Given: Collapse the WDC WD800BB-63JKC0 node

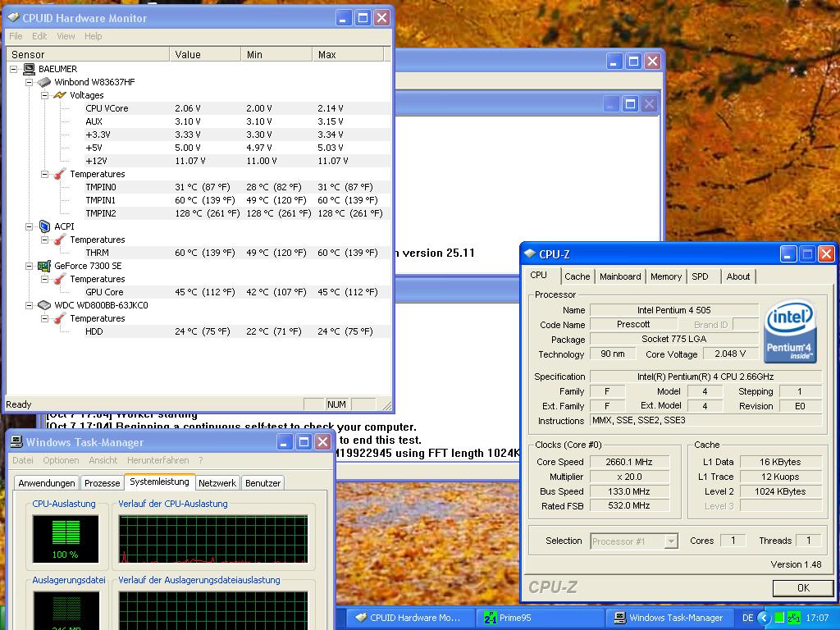Looking at the screenshot, I should pyautogui.click(x=30, y=305).
